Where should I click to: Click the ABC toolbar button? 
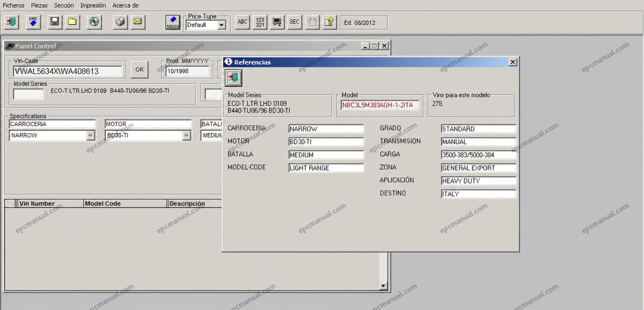242,22
